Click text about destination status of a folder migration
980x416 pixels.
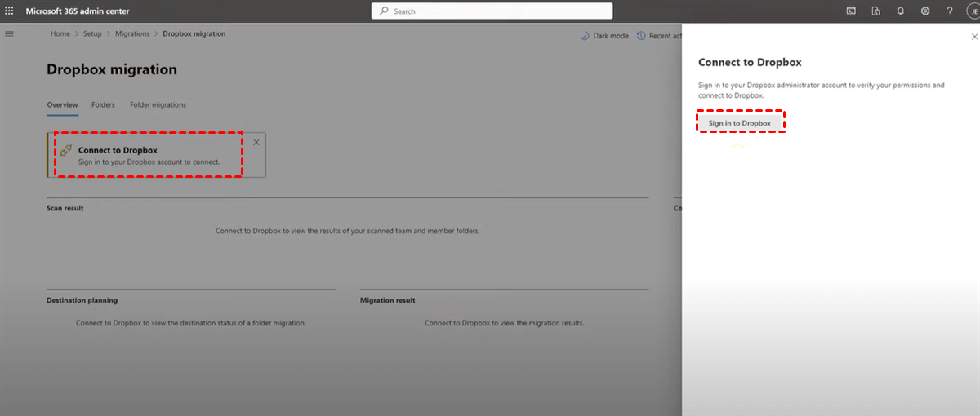[x=191, y=323]
